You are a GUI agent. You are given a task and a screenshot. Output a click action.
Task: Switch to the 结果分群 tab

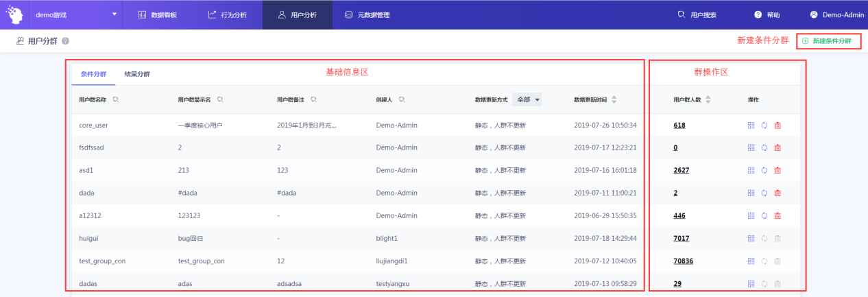[x=137, y=74]
